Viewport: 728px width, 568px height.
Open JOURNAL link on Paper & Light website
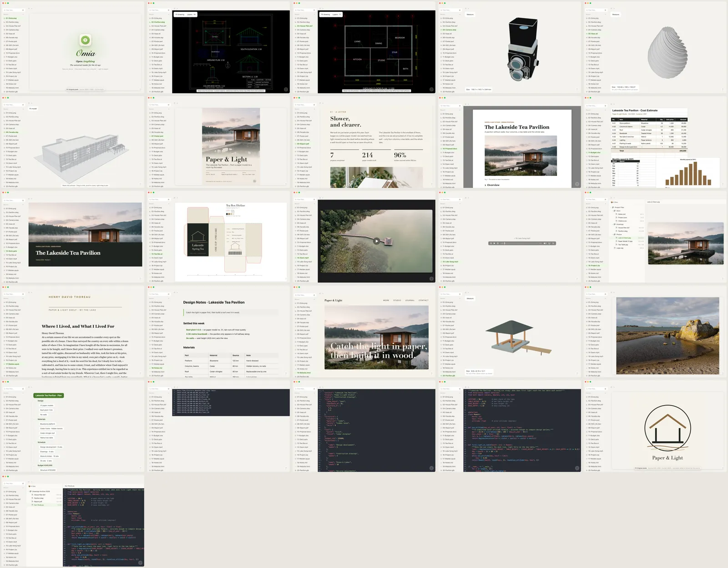[410, 300]
